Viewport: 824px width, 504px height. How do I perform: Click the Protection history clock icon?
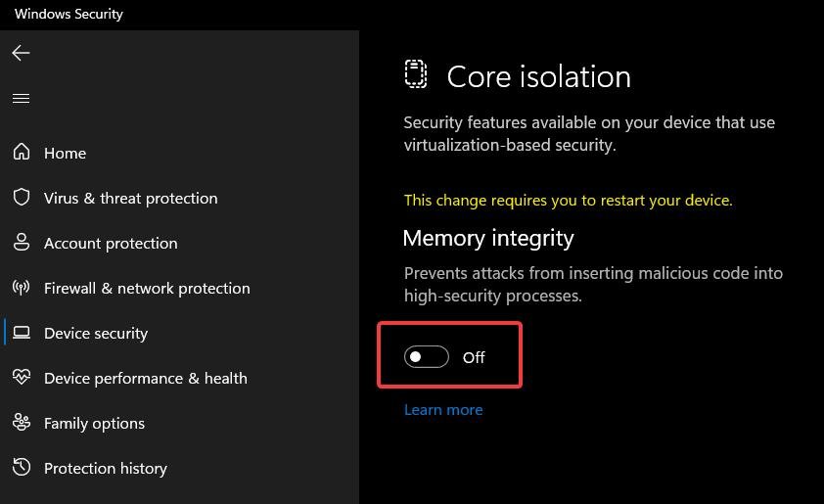click(x=22, y=467)
